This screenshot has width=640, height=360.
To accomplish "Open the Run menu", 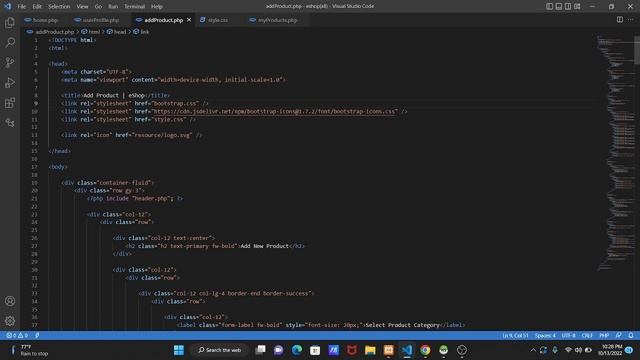I will (x=113, y=7).
